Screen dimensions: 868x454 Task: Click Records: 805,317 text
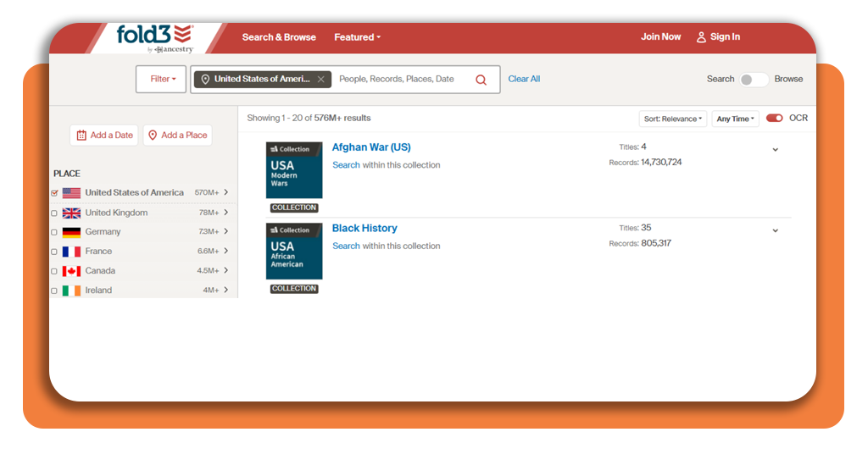pyautogui.click(x=640, y=243)
